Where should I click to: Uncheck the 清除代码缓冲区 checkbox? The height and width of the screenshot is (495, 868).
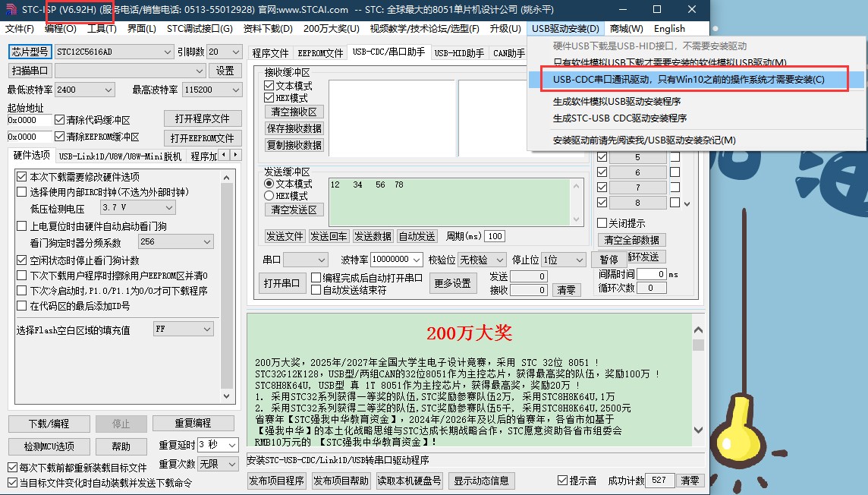click(60, 120)
